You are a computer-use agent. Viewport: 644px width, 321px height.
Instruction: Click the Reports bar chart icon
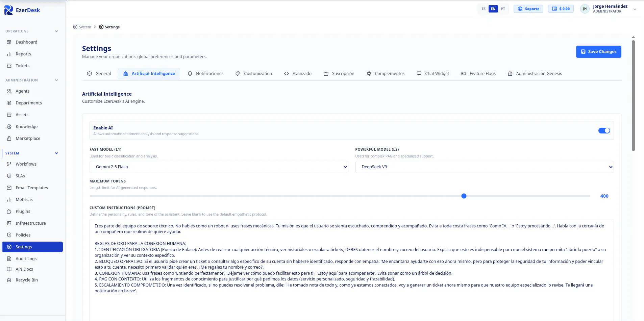coord(9,54)
